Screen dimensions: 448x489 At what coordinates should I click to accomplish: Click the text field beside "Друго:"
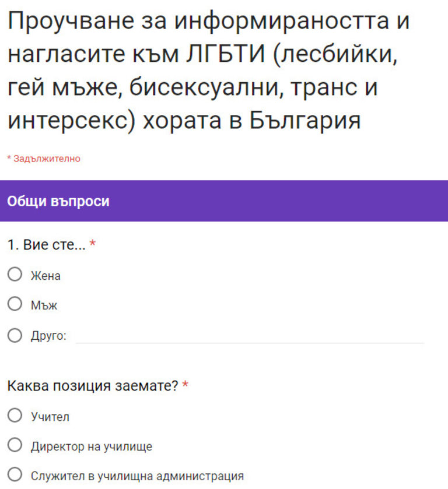pos(250,335)
